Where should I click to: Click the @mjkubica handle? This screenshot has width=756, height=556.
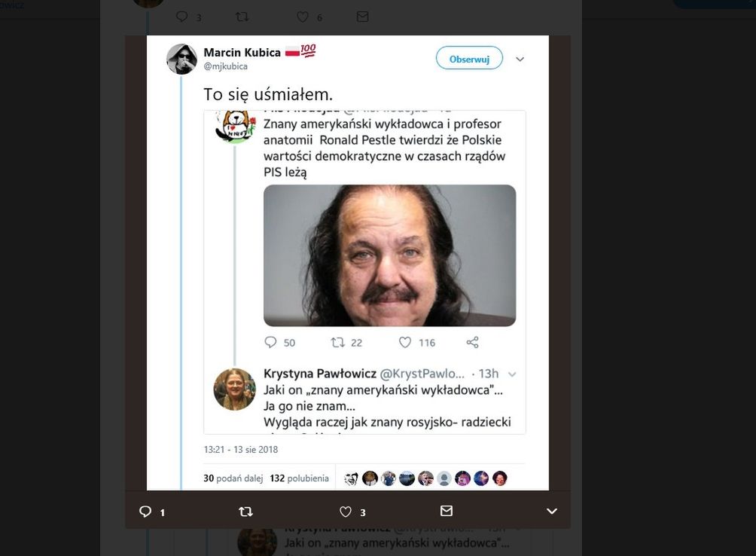[x=226, y=66]
